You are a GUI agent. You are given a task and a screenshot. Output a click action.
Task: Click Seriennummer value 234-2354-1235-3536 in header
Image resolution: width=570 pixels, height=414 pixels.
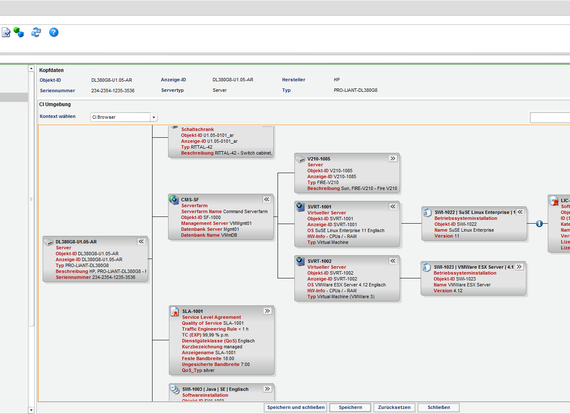113,91
